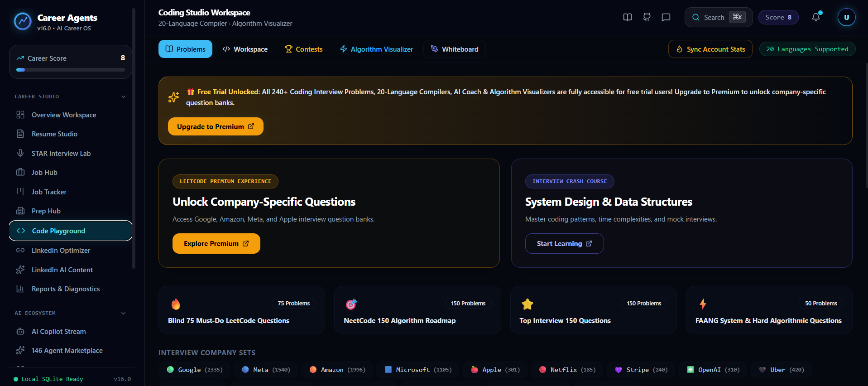The image size is (868, 386).
Task: Select the OpenAI company set chip
Action: [x=713, y=370]
